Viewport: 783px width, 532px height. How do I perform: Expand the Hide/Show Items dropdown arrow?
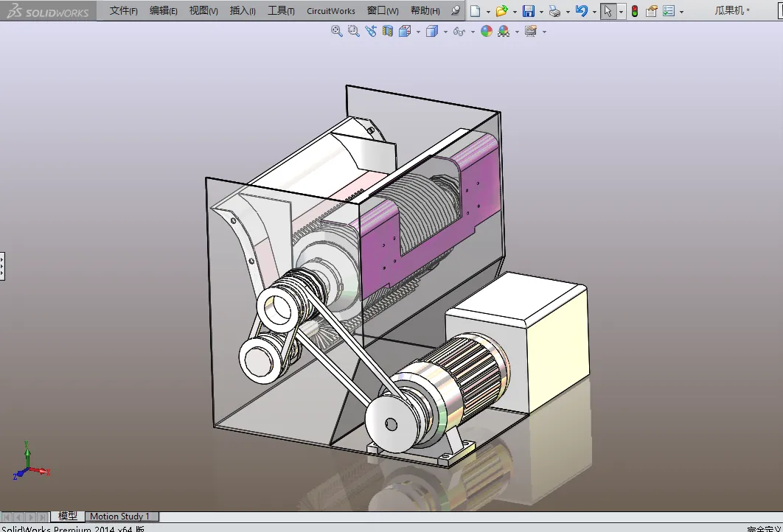coord(473,32)
